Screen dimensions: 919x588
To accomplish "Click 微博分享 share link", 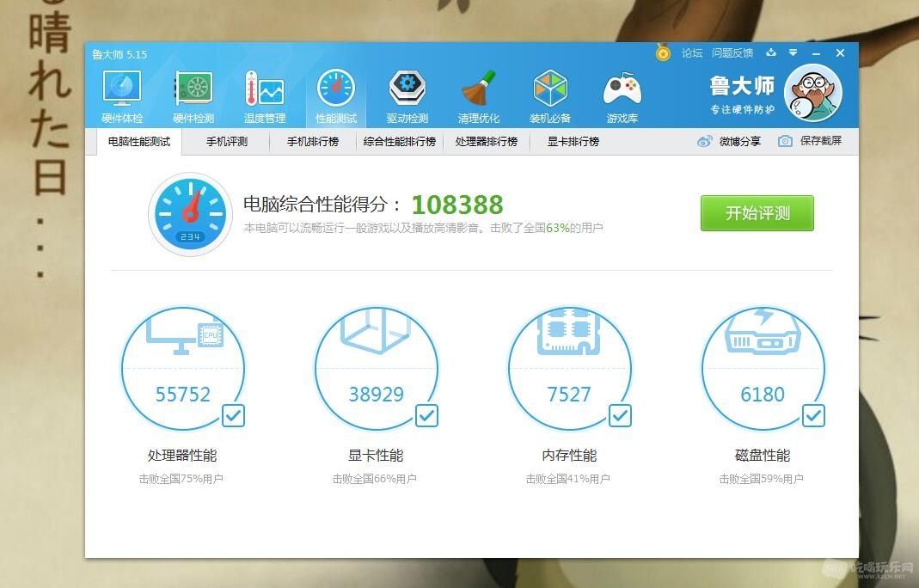I will click(739, 141).
